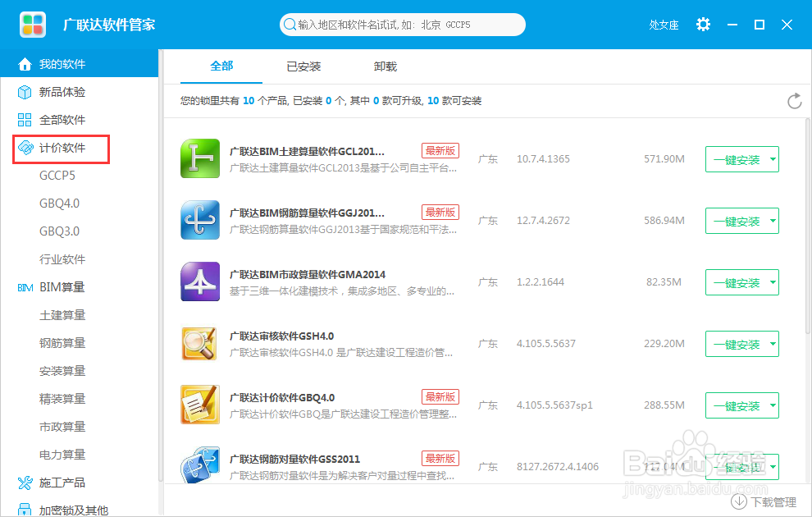Select GBQ3.0 in sidebar
Image resolution: width=812 pixels, height=517 pixels.
pos(60,231)
